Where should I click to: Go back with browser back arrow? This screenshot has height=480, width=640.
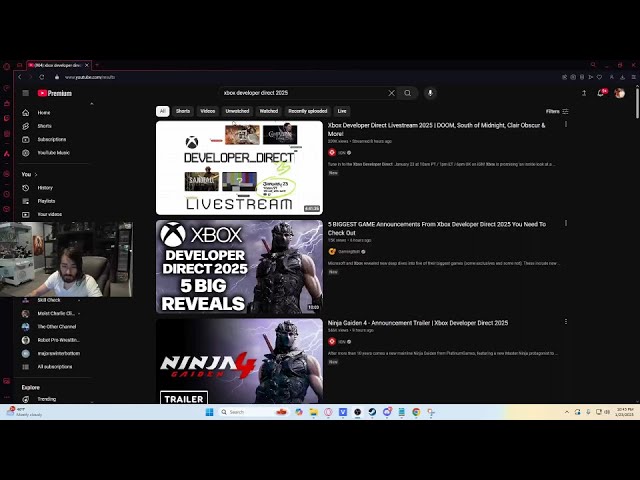20,77
